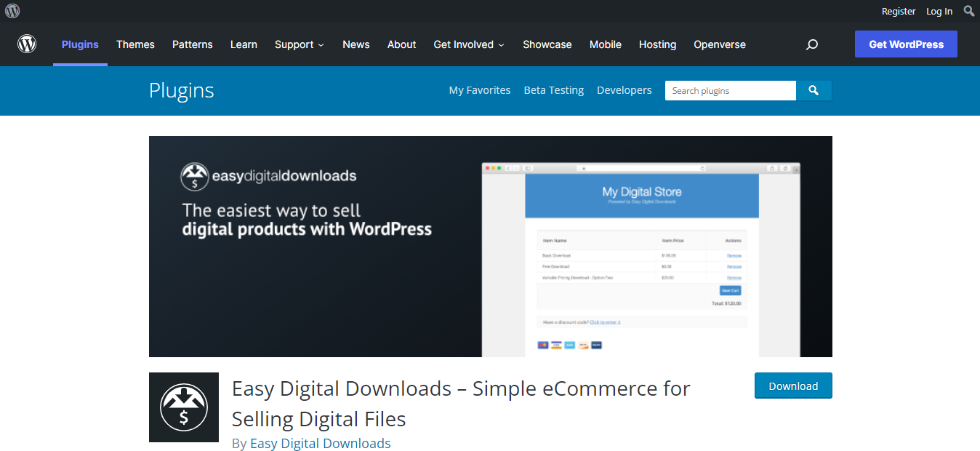Open the Mobile navigation link
The width and height of the screenshot is (980, 451).
coord(606,44)
